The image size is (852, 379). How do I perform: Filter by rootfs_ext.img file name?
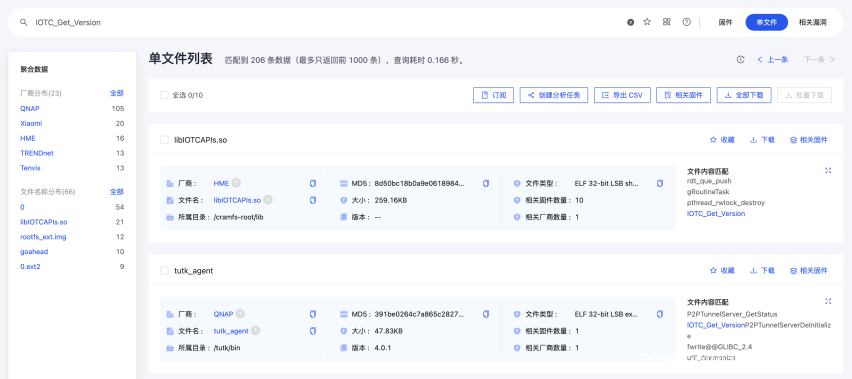click(43, 237)
